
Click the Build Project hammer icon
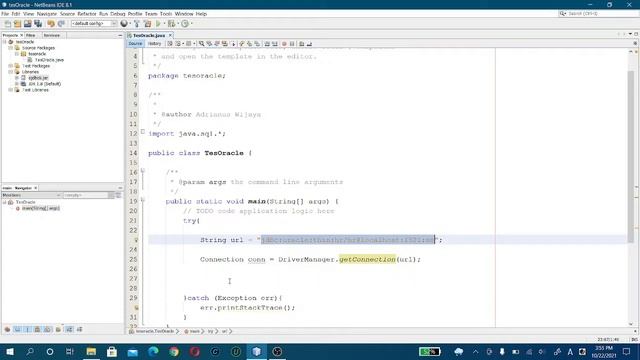[137, 24]
